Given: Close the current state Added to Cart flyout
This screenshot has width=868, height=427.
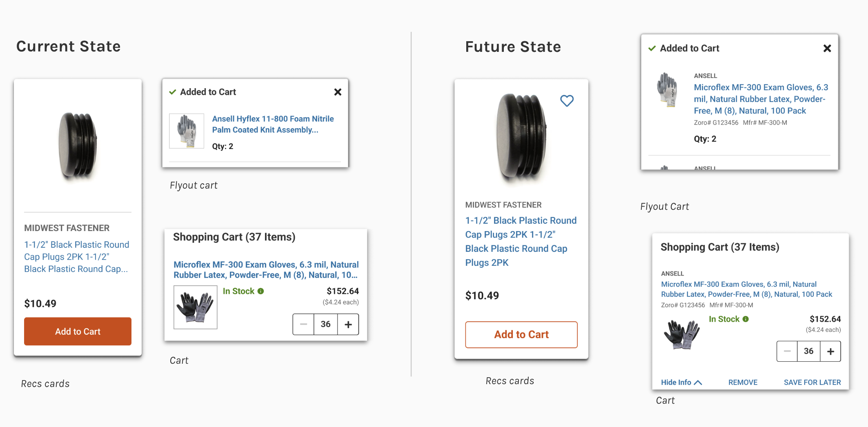Looking at the screenshot, I should pos(338,92).
